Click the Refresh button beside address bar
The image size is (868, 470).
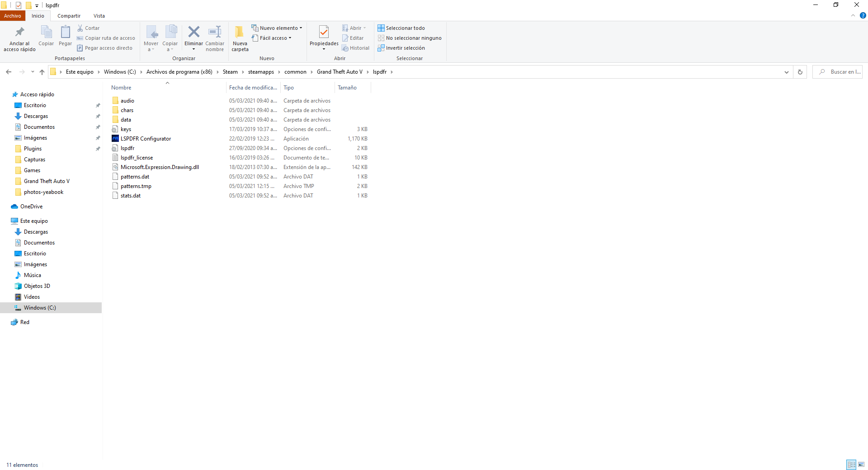(800, 72)
